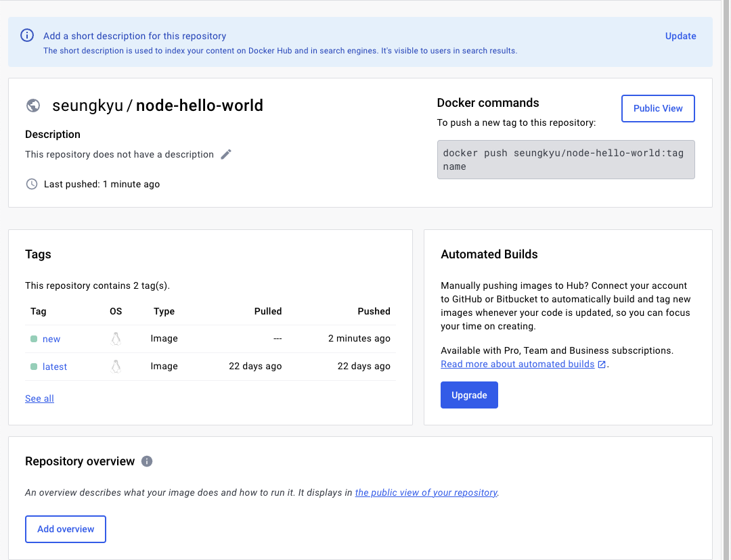Click the vertical scrollbar at right edge
This screenshot has height=560, width=731.
point(727,280)
